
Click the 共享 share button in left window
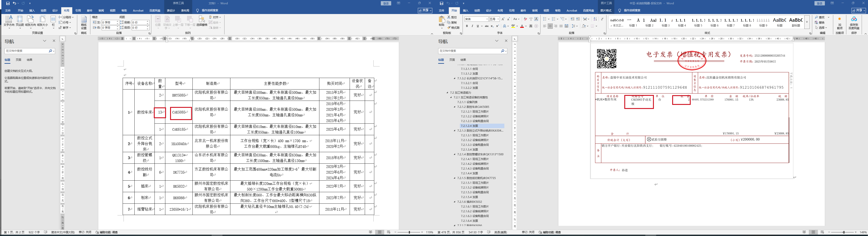click(x=425, y=10)
